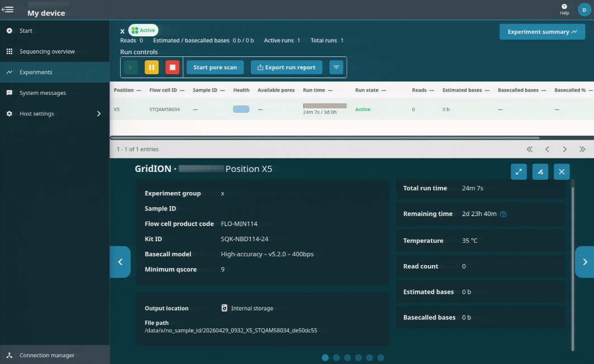
Task: Open the user profile avatar D
Action: [x=584, y=9]
